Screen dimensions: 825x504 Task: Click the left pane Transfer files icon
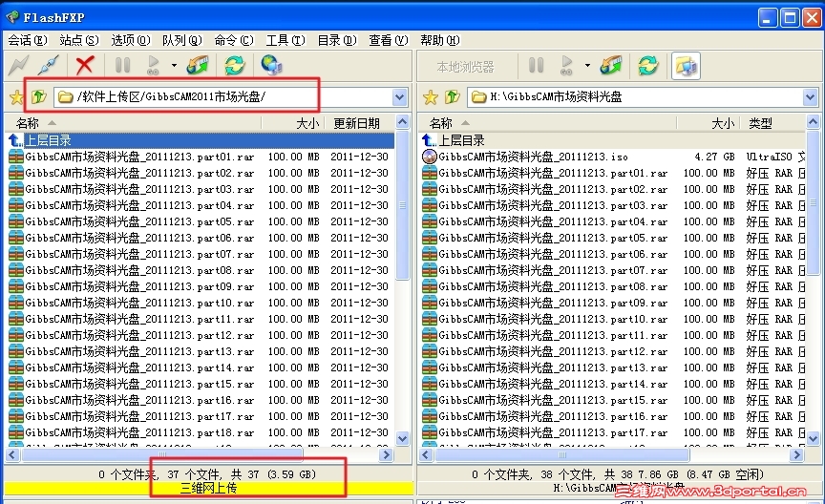pos(198,65)
